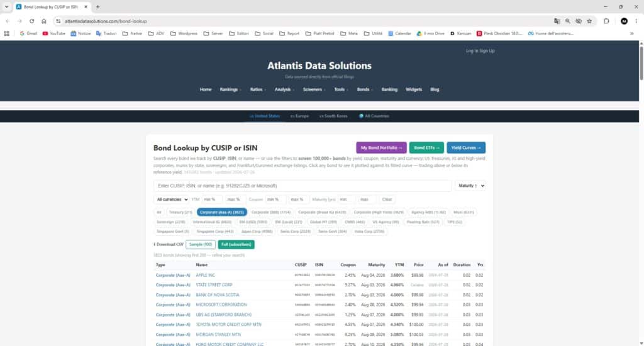Image resolution: width=644 pixels, height=346 pixels.
Task: Select the Muni filter chip
Action: tap(464, 212)
